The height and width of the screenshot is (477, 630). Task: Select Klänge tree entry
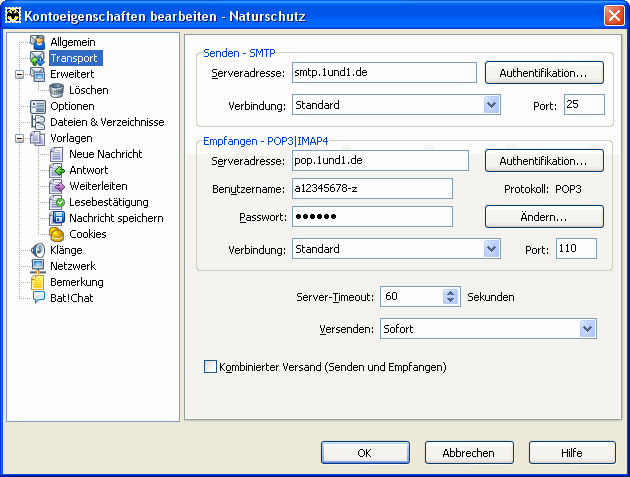(66, 250)
